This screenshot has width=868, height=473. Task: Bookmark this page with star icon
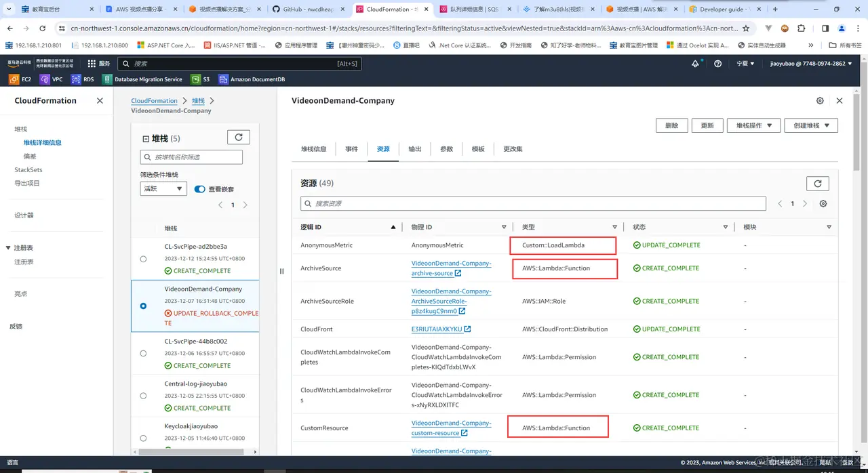746,28
